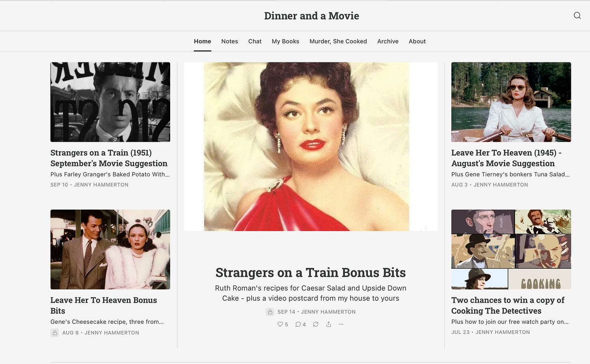
Task: Like the Strangers on a Train Bonus Bits post
Action: pyautogui.click(x=282, y=324)
